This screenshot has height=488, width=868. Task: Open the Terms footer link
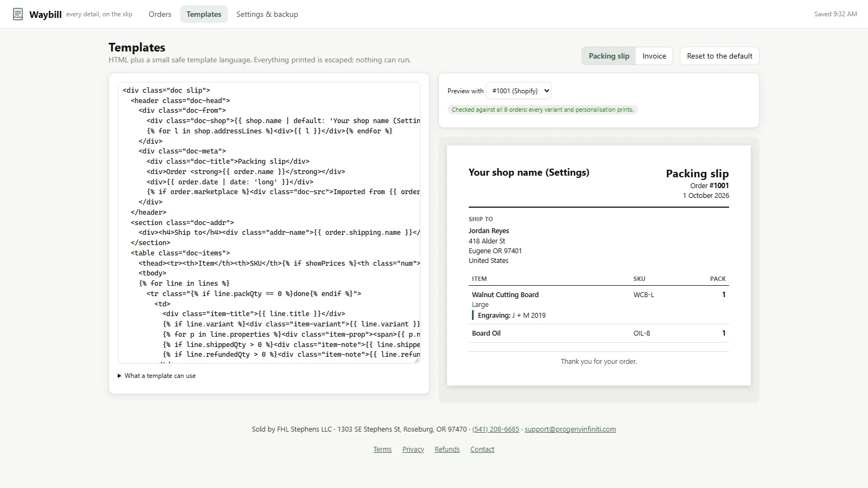tap(382, 449)
